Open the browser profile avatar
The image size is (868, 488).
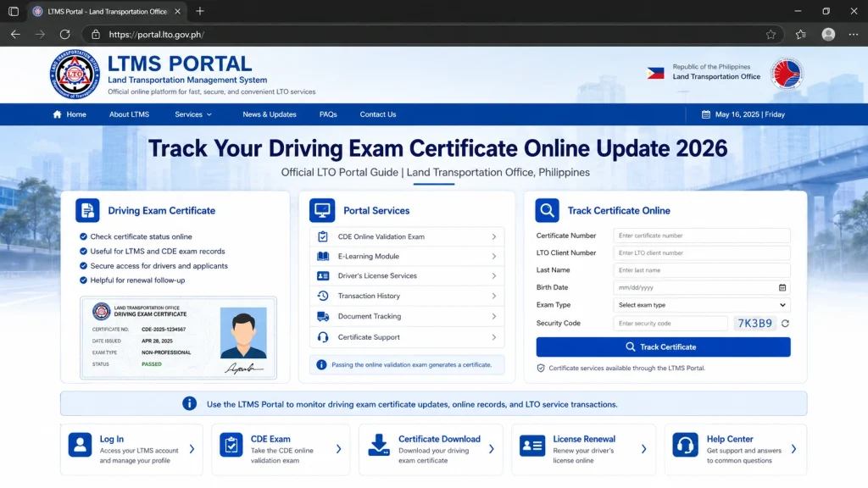(x=828, y=34)
